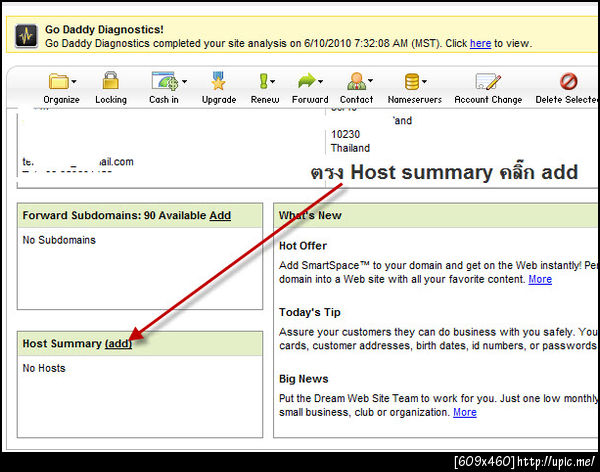Click the '10230' postal code text
Image resolution: width=600 pixels, height=472 pixels.
346,134
